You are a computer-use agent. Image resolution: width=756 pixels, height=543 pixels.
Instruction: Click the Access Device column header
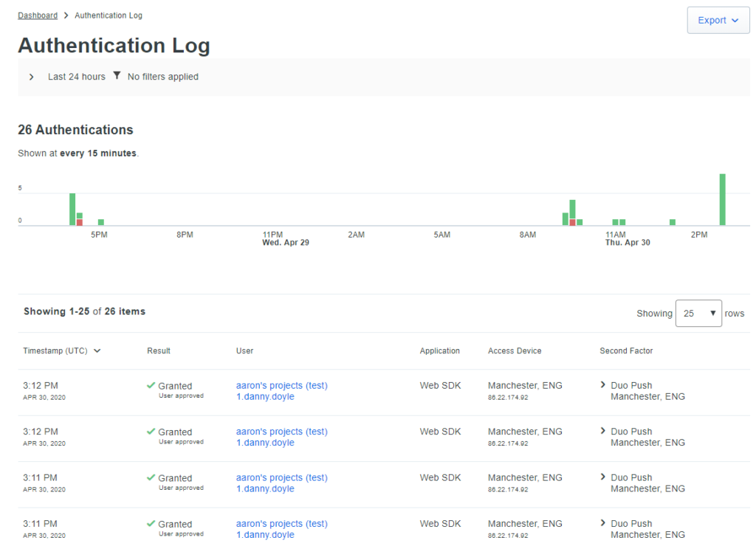[x=515, y=350]
